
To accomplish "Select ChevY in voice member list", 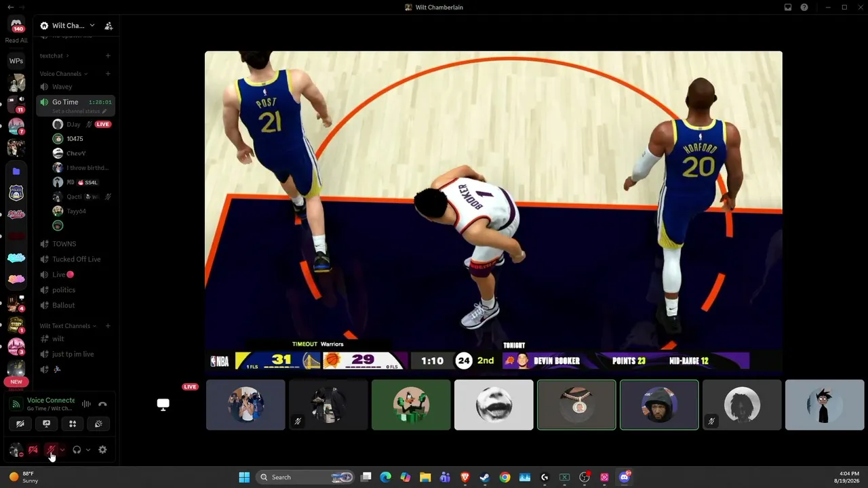I will [81, 153].
